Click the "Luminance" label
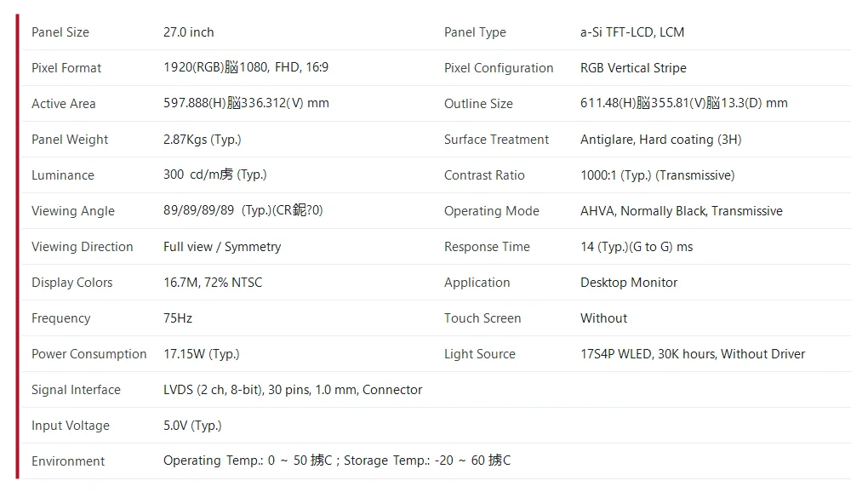This screenshot has width=868, height=492. [63, 175]
